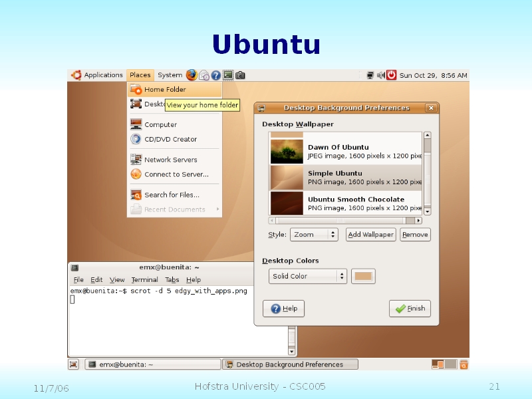Open the terminal's Edit menu

[96, 280]
